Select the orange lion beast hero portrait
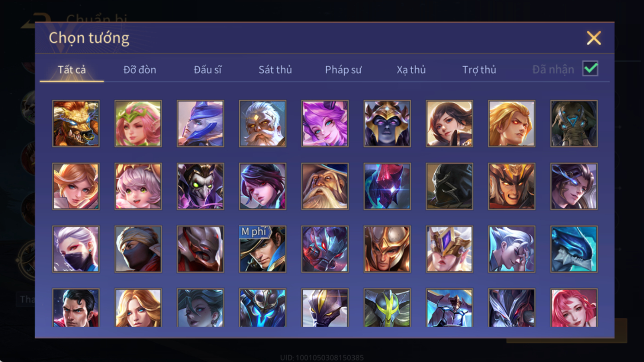Image resolution: width=644 pixels, height=362 pixels. 76,124
